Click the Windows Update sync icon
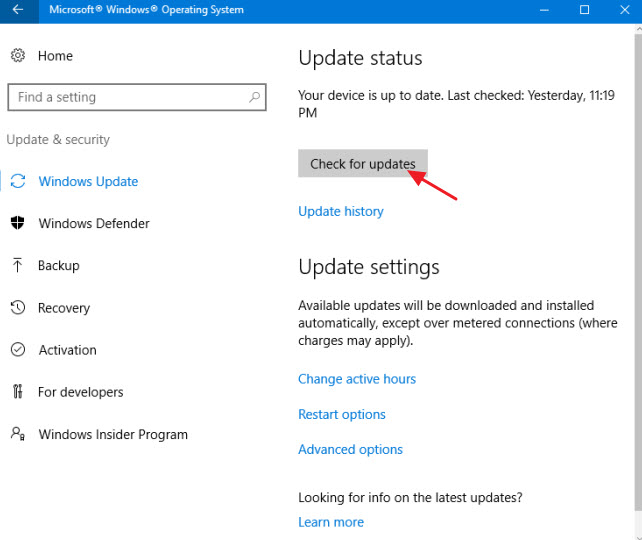Viewport: 642px width, 540px height. [18, 181]
